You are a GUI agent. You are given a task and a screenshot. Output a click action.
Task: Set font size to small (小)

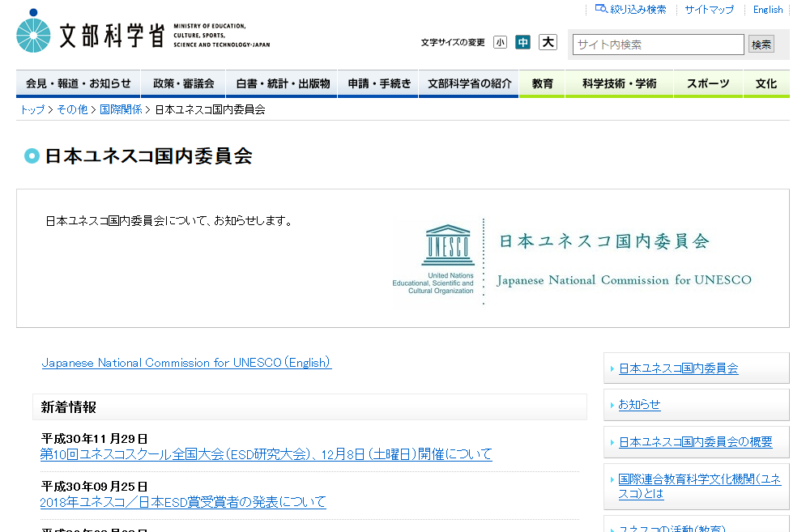tap(500, 42)
